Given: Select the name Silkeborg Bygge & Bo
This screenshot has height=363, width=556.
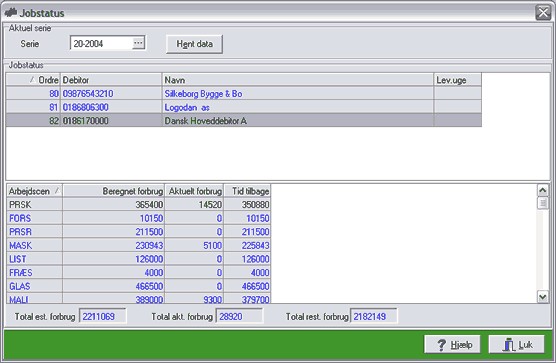Looking at the screenshot, I should click(x=203, y=94).
